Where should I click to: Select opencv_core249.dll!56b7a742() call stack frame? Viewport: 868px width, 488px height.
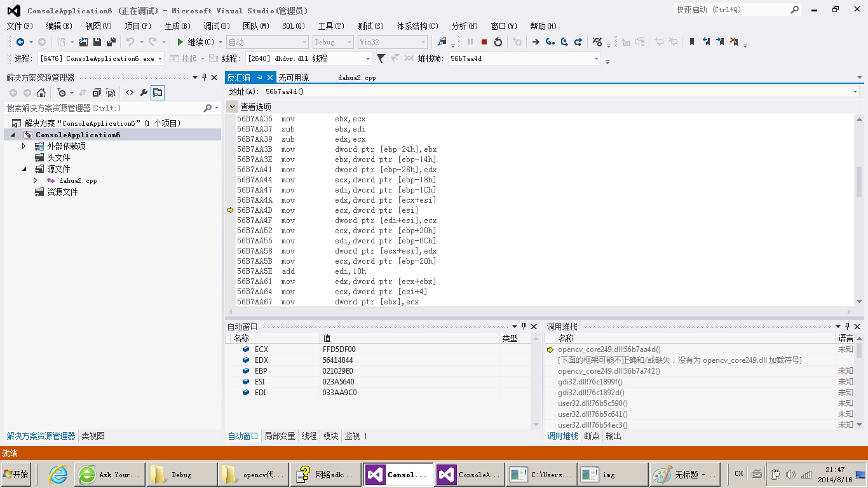609,371
